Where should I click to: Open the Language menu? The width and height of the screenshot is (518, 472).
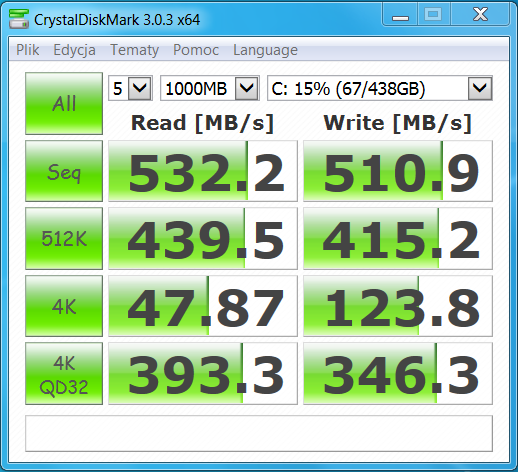pyautogui.click(x=265, y=50)
